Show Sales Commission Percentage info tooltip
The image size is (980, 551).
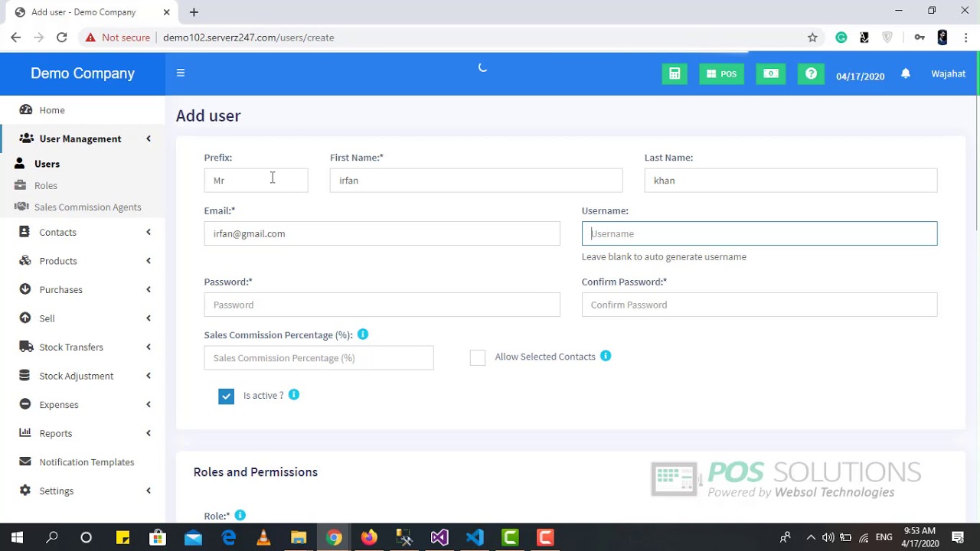tap(363, 334)
